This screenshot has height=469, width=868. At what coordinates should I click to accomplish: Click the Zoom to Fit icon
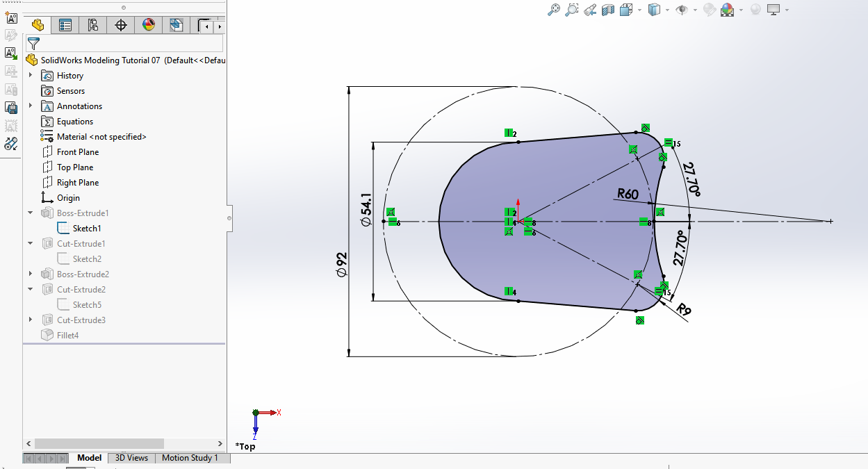point(554,10)
